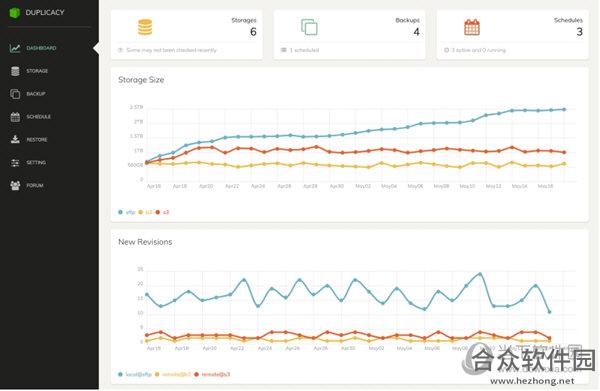Click the Schedule calendar icon in sidebar
This screenshot has width=600, height=391.
[15, 117]
